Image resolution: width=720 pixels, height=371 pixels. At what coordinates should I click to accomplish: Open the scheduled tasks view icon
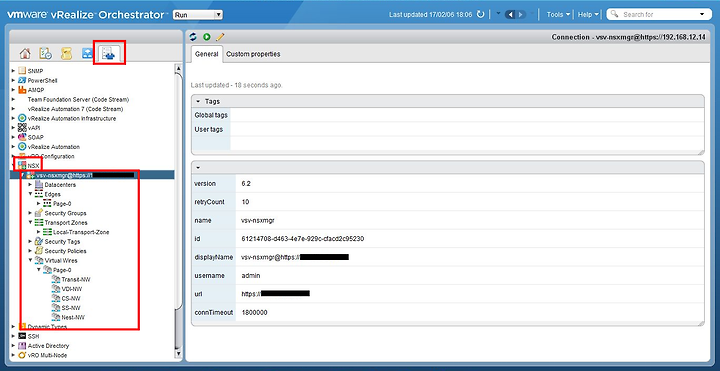45,53
